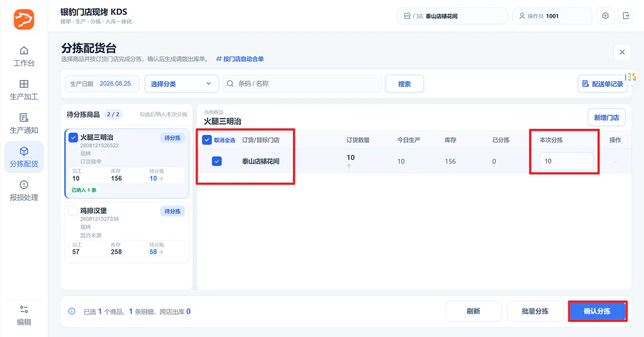Focus the 条码 / 名称 search box
Viewport: 644px width, 337px height.
[302, 83]
